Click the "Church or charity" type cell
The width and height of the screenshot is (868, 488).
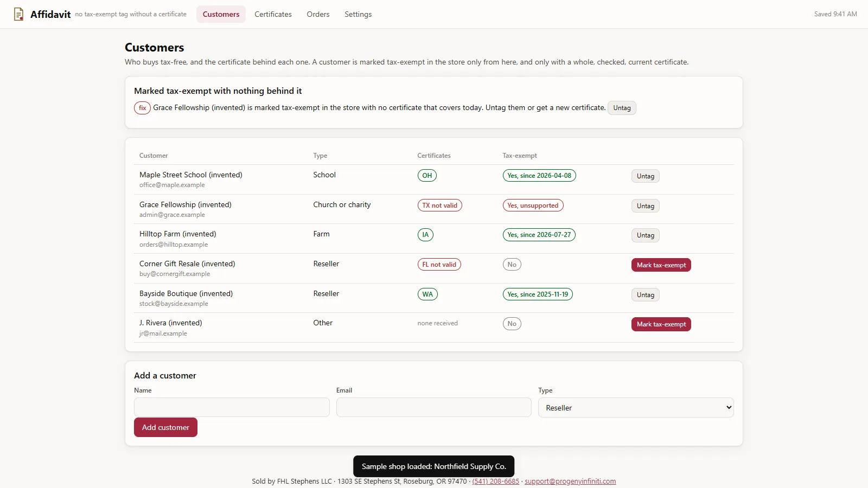coord(342,204)
